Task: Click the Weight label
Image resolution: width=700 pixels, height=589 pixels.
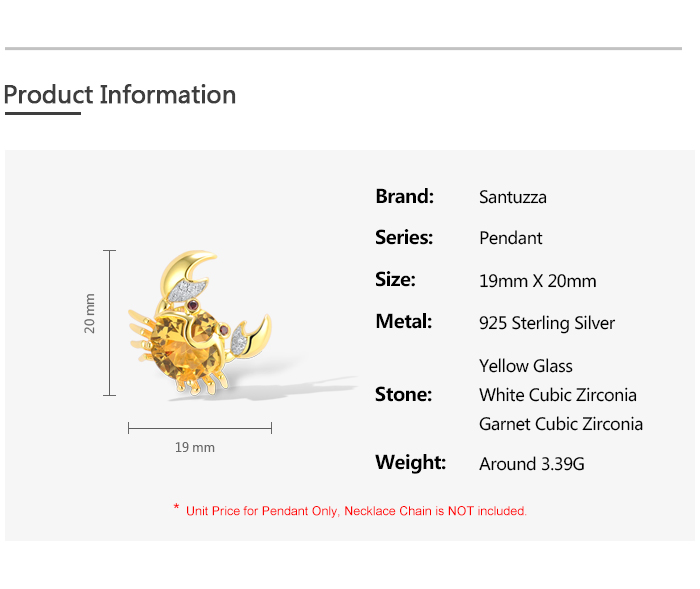Action: 410,463
